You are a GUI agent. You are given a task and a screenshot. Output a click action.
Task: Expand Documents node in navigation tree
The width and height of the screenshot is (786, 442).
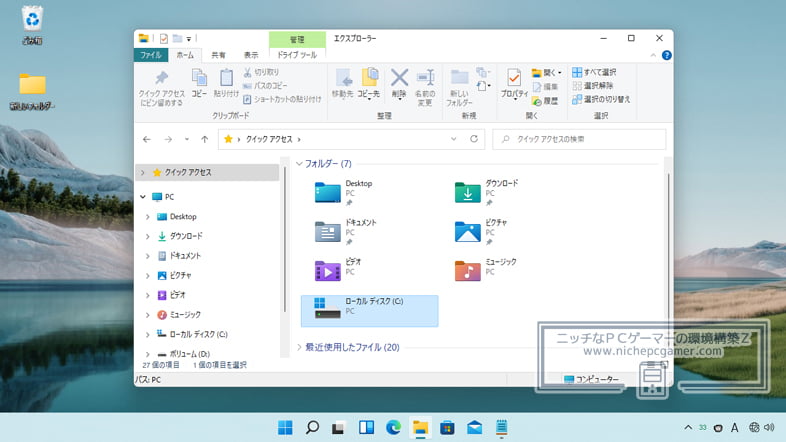click(x=147, y=256)
